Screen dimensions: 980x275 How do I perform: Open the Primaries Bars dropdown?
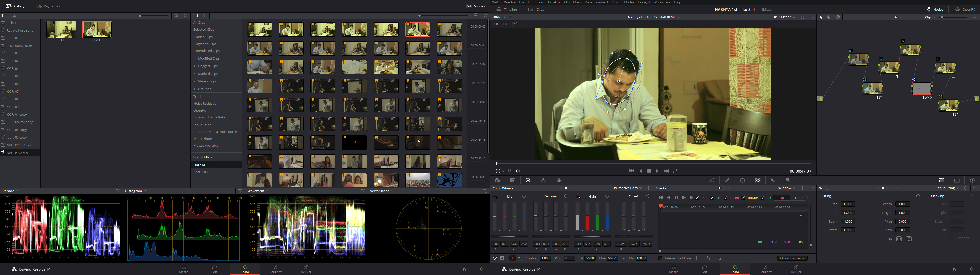(x=628, y=188)
